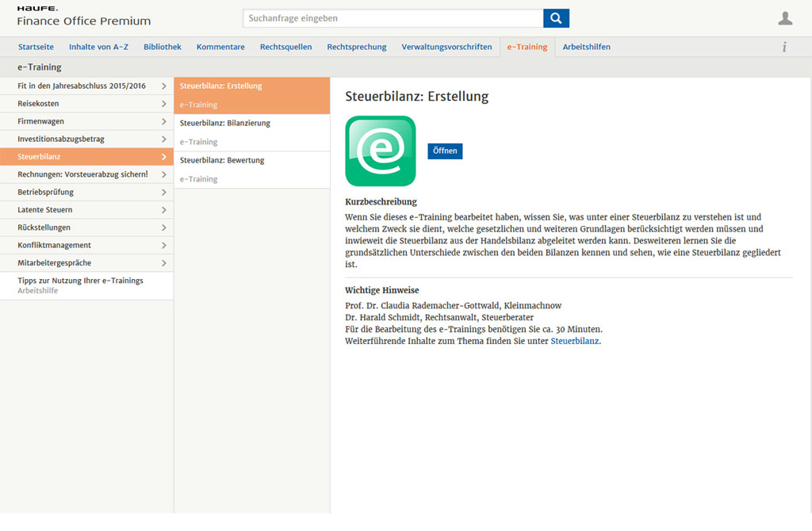Select 'Steuerbilanz: Bilanzierung' training entry
Image resolution: width=812 pixels, height=531 pixels.
point(251,132)
